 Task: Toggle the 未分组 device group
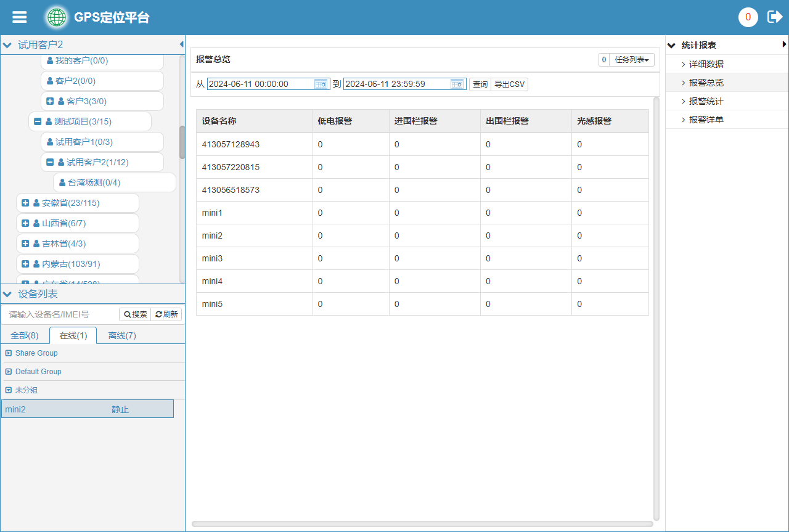click(9, 390)
